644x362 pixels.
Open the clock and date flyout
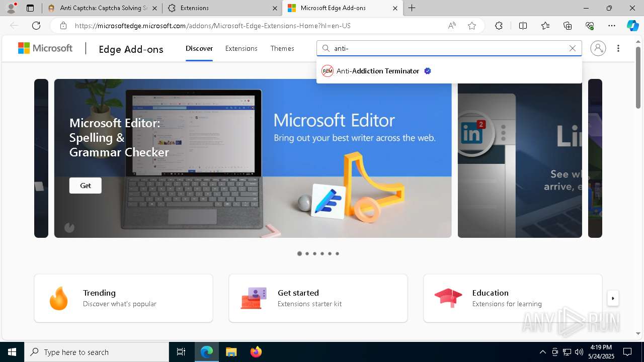click(x=601, y=352)
